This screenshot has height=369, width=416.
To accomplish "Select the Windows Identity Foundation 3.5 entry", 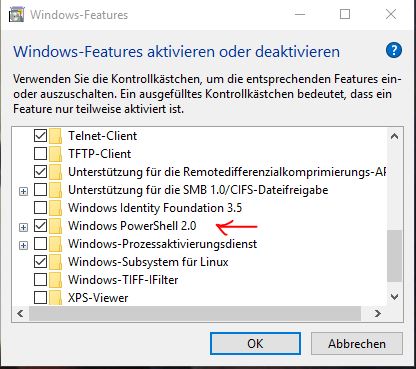I will pyautogui.click(x=155, y=208).
